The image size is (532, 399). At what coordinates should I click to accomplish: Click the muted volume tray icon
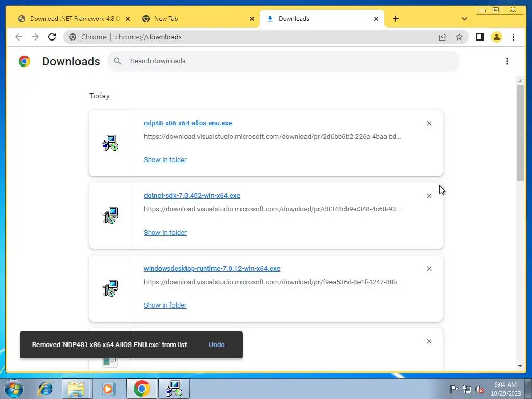(480, 389)
